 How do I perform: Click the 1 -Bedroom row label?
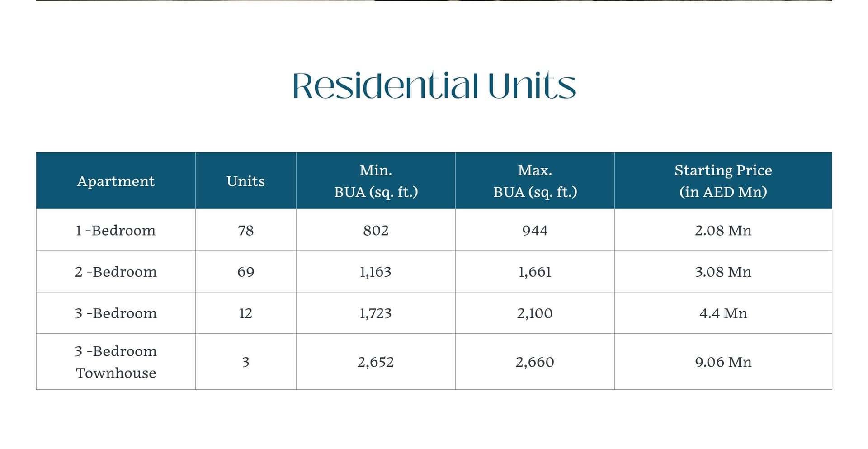coord(116,230)
